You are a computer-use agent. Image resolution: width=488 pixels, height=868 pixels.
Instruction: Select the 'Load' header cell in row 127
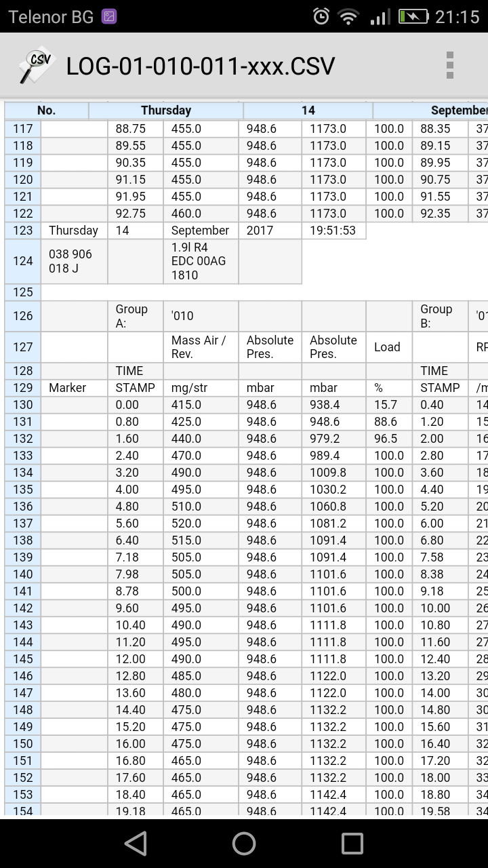pyautogui.click(x=388, y=347)
